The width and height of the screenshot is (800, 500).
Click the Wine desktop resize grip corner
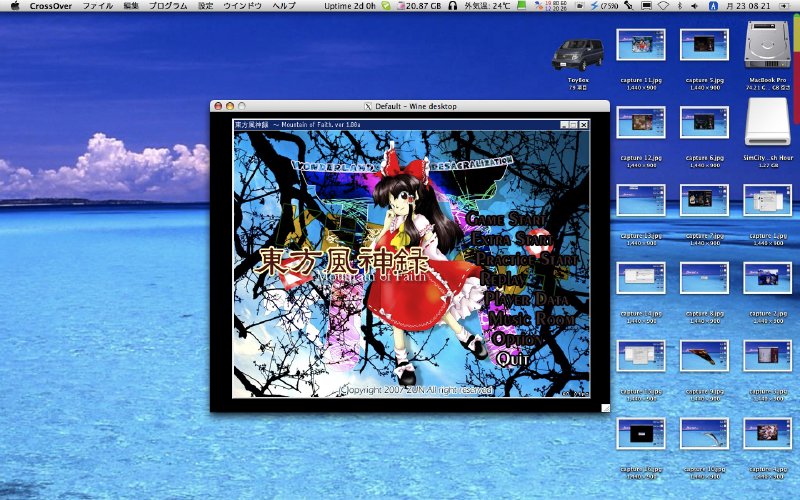[605, 408]
